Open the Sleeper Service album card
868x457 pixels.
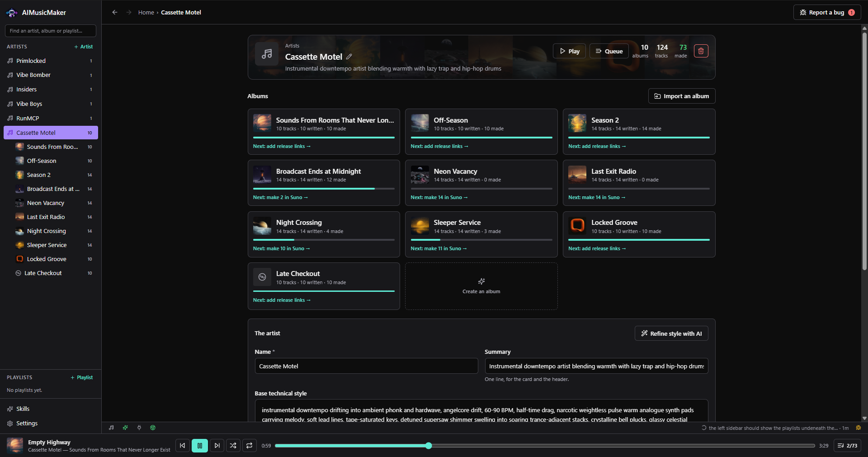tap(481, 234)
